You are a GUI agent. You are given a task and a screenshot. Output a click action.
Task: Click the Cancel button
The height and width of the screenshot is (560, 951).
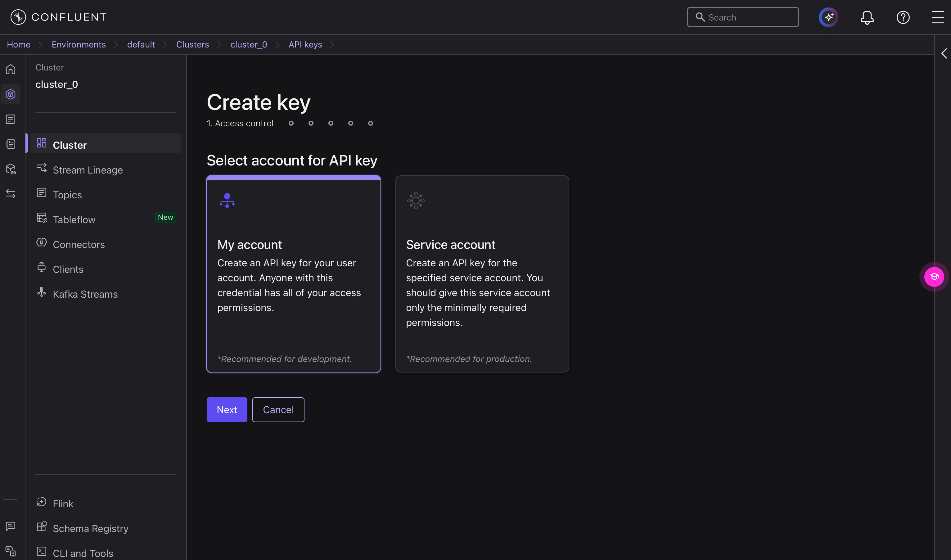(x=278, y=410)
